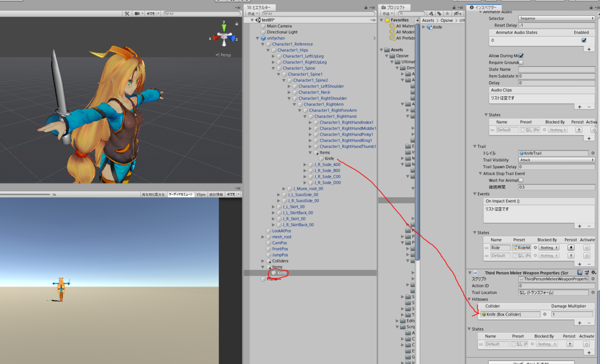Click the Reset Delay field
This screenshot has height=364, width=600.
(557, 25)
